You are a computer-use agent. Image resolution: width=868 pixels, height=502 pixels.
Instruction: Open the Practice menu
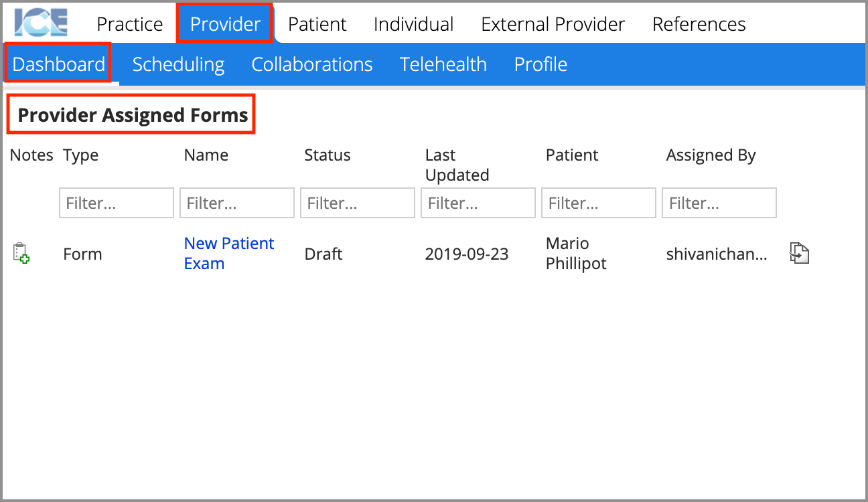click(x=130, y=24)
